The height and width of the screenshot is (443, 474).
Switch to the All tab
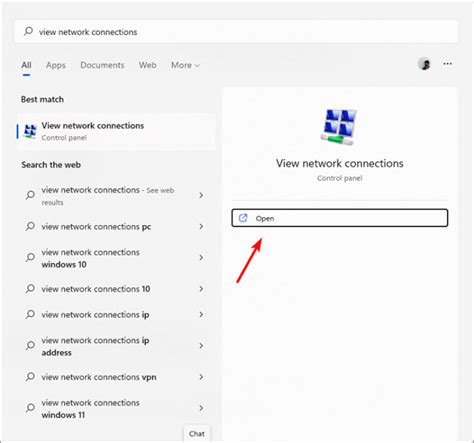click(x=26, y=65)
